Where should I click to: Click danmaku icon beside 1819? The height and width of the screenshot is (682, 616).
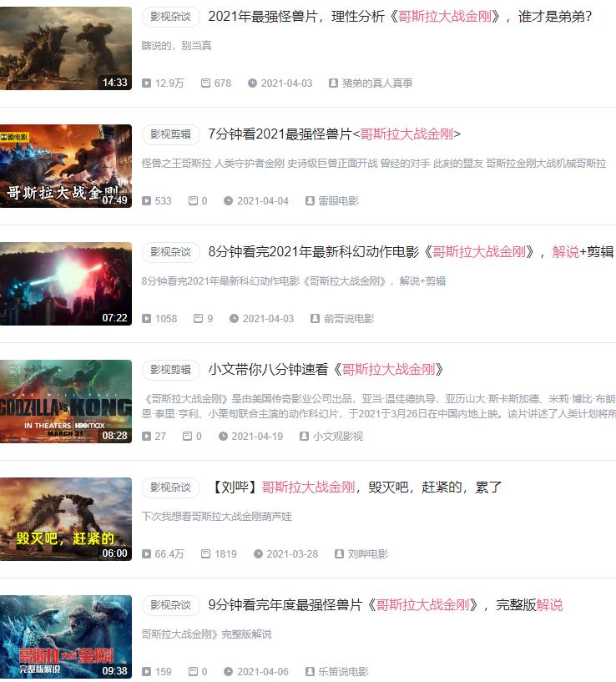(x=205, y=553)
